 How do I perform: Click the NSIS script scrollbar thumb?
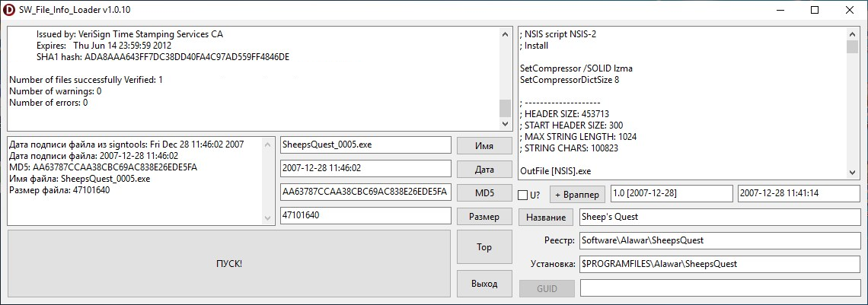[853, 46]
